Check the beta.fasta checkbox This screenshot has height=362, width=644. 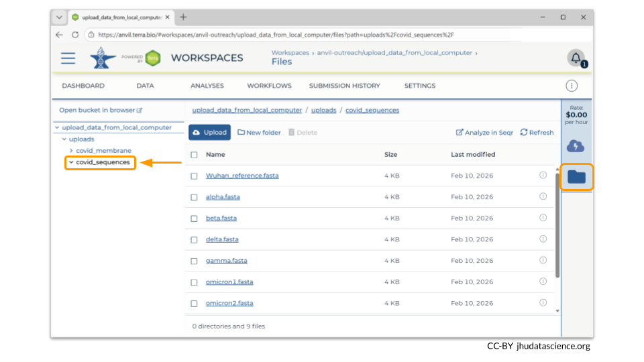coord(194,219)
